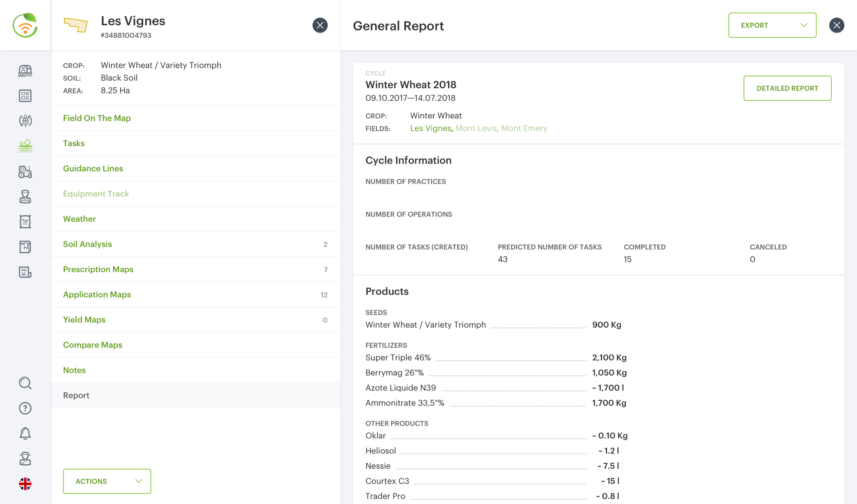Select Prescription Maps in the field menu
Viewport: 857px width, 504px height.
(x=98, y=270)
